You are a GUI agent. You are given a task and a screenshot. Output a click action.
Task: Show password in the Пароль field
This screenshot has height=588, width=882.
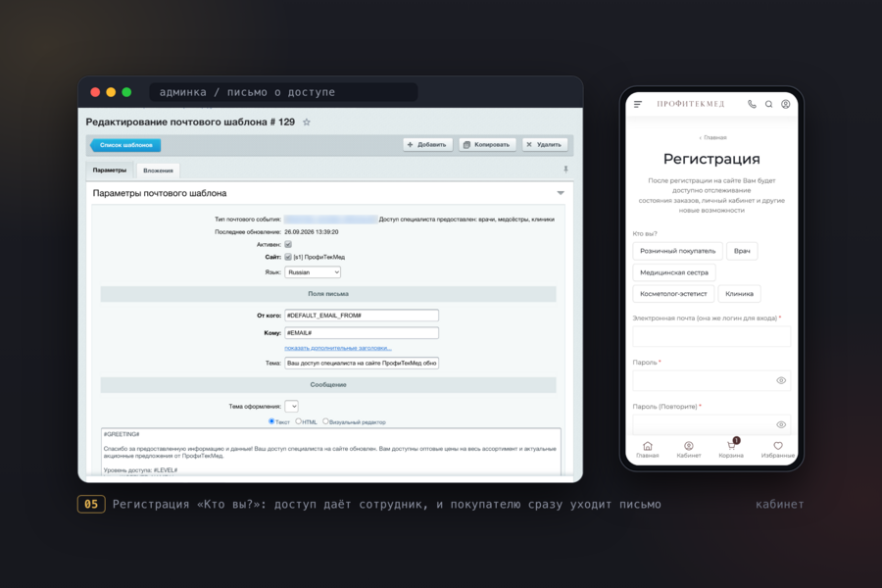coord(781,380)
